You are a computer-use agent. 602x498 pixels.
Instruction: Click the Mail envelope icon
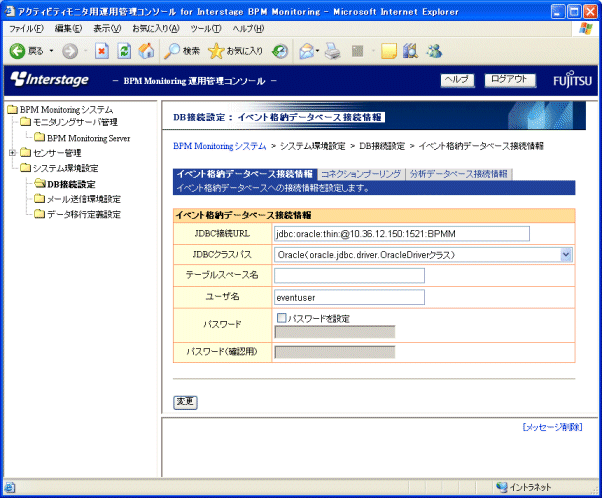click(x=307, y=51)
